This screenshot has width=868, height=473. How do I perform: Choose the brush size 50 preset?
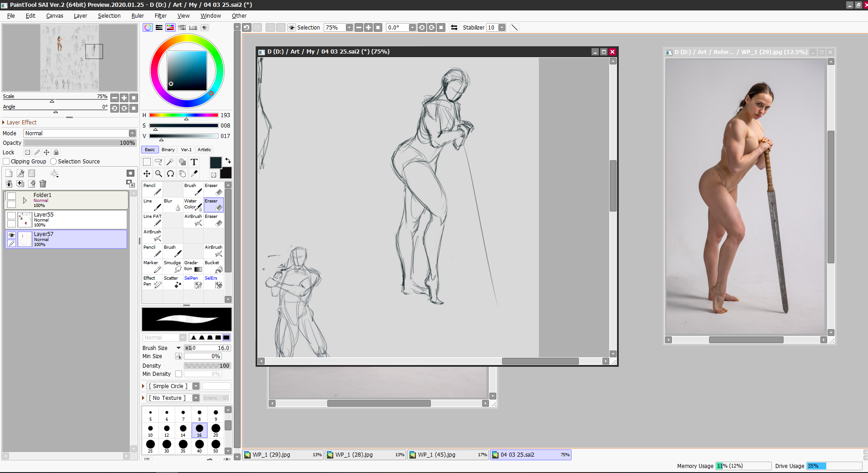(x=216, y=446)
